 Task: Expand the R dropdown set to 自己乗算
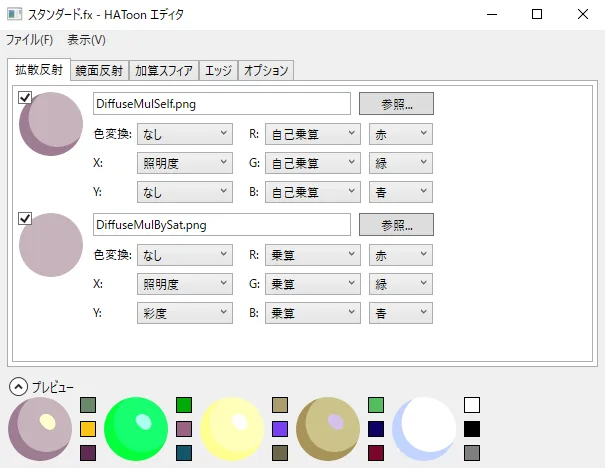click(x=312, y=133)
